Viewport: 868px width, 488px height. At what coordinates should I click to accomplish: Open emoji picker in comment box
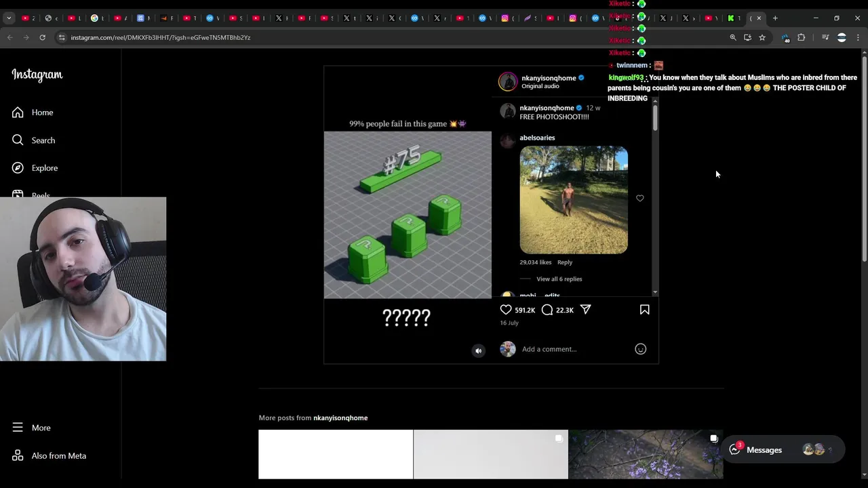pos(640,349)
